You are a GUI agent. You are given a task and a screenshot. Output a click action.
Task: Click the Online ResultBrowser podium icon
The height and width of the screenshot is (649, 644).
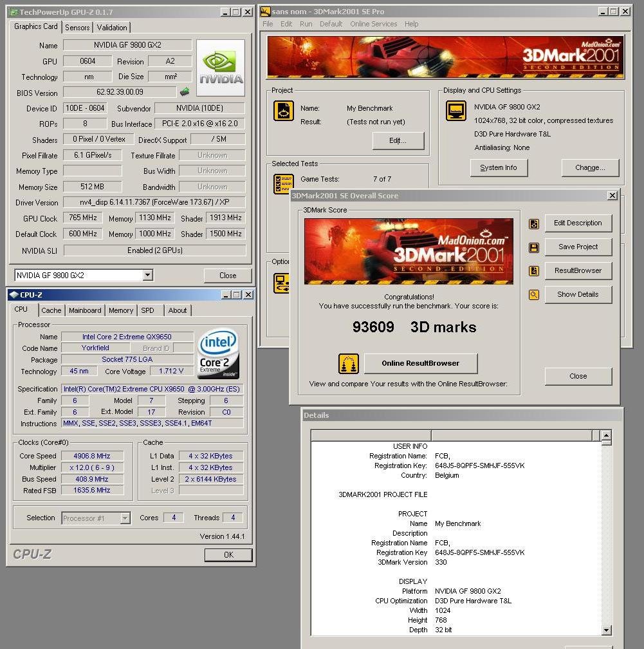(348, 364)
